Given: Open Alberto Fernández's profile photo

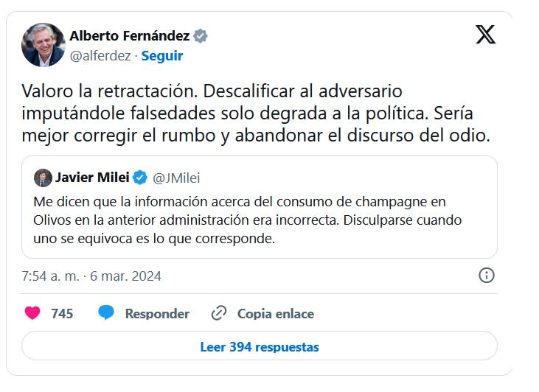Looking at the screenshot, I should coord(44,44).
